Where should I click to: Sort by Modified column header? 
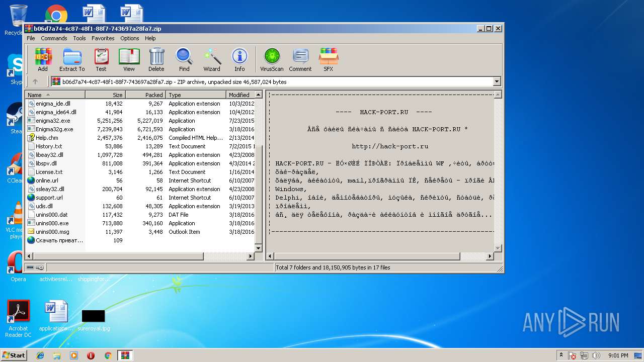pyautogui.click(x=240, y=95)
